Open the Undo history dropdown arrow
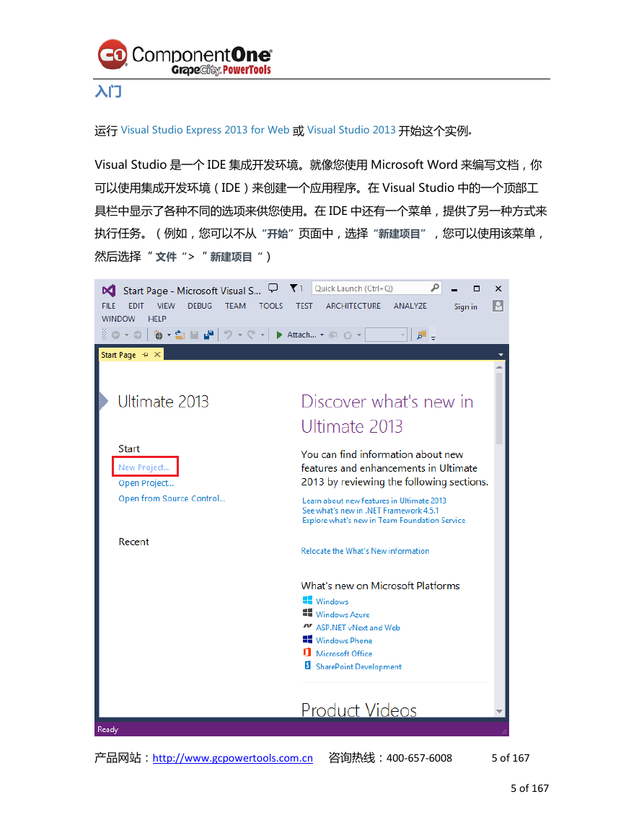The image size is (644, 833). pyautogui.click(x=239, y=335)
